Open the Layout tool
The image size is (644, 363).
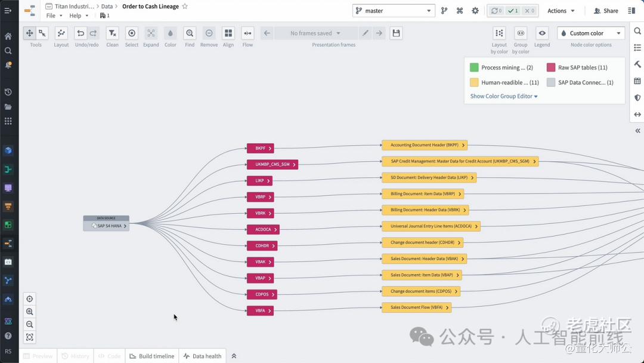click(x=61, y=33)
